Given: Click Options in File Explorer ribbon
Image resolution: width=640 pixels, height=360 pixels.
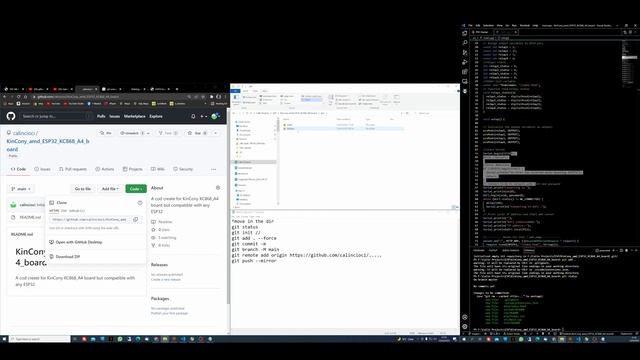Looking at the screenshot, I should pos(396,99).
